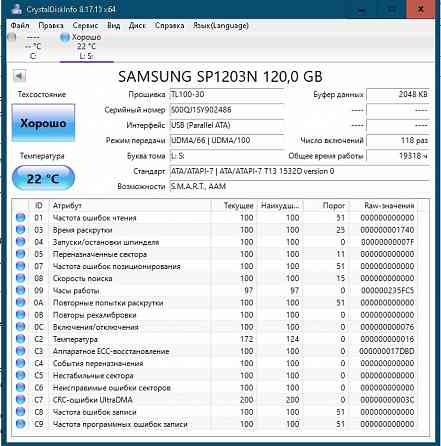Click the Хорошо health status button
This screenshot has height=446, width=441.
click(x=43, y=123)
